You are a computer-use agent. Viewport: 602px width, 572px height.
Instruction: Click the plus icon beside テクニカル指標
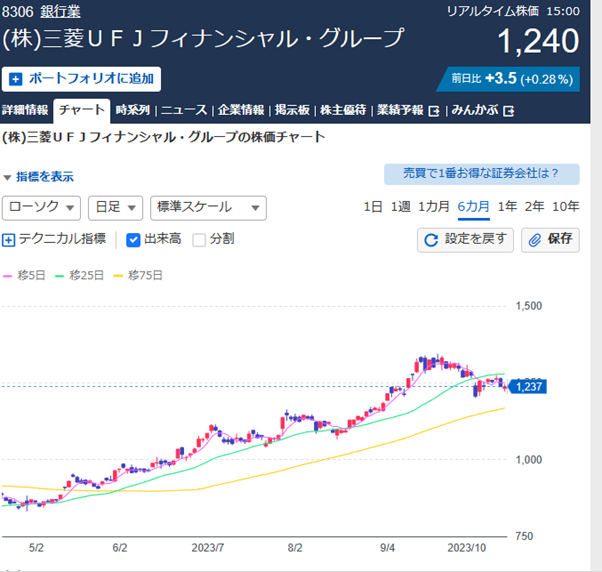[8, 240]
